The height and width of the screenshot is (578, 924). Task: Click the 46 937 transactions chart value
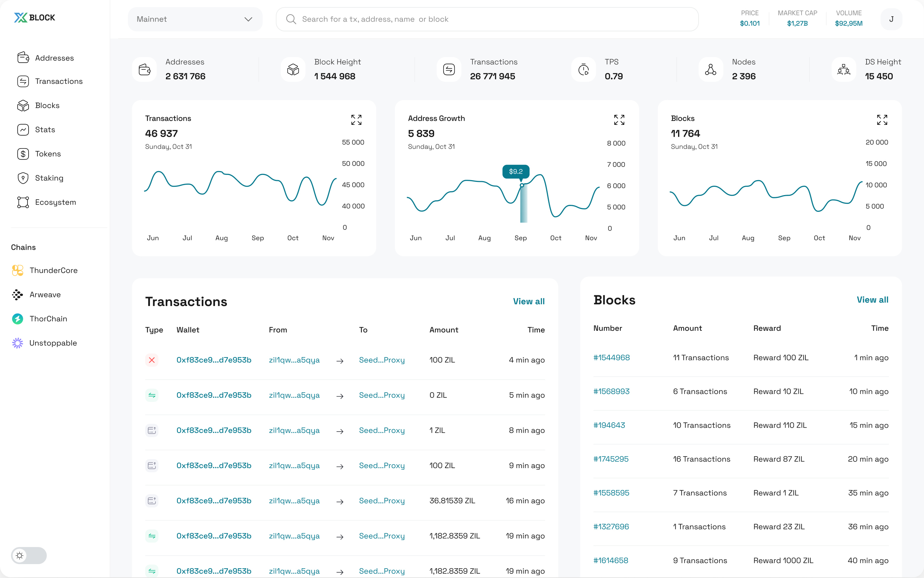(161, 134)
